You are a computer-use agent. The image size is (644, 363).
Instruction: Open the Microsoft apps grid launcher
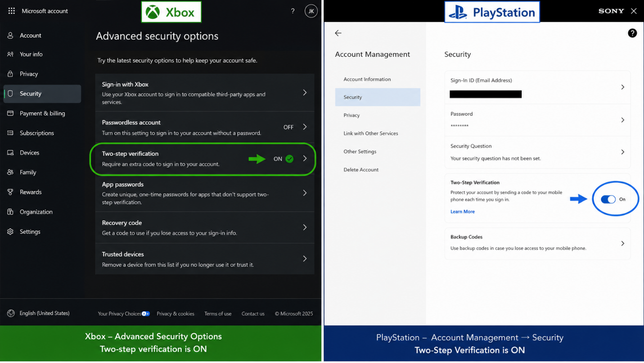[x=11, y=11]
